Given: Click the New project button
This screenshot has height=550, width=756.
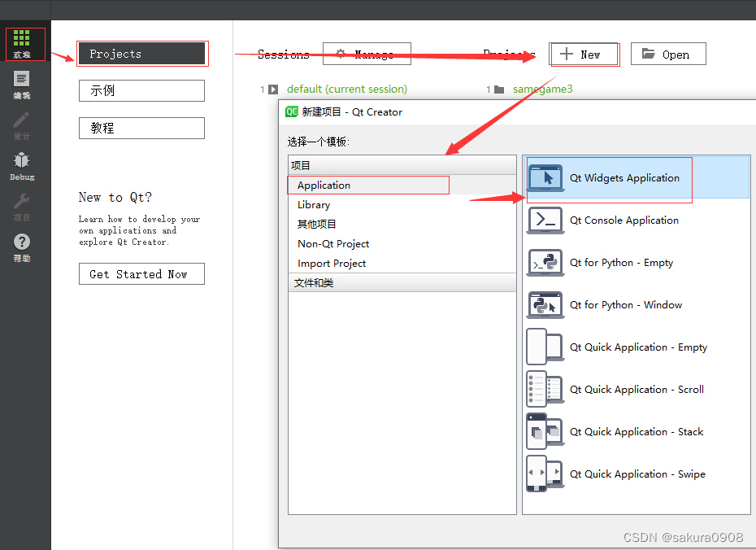Looking at the screenshot, I should [584, 54].
